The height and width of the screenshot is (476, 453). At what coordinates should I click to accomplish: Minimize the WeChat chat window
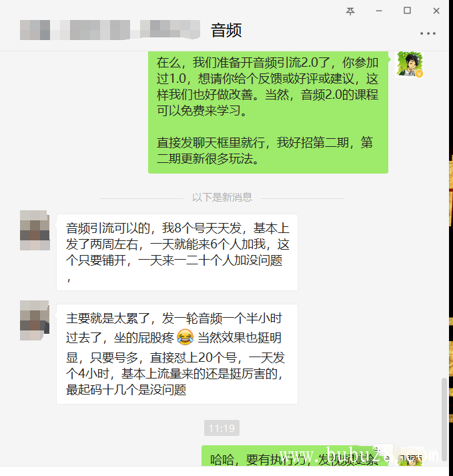point(379,11)
